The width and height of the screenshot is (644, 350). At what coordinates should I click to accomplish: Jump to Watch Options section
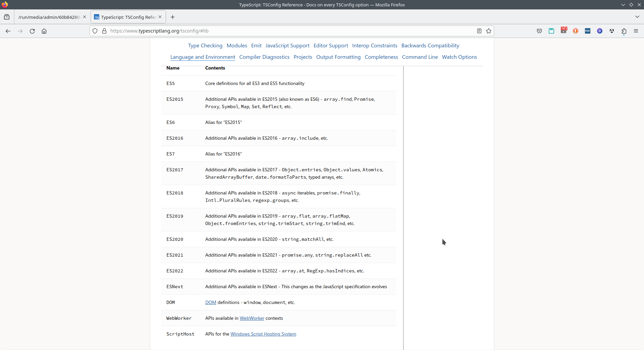tap(459, 57)
